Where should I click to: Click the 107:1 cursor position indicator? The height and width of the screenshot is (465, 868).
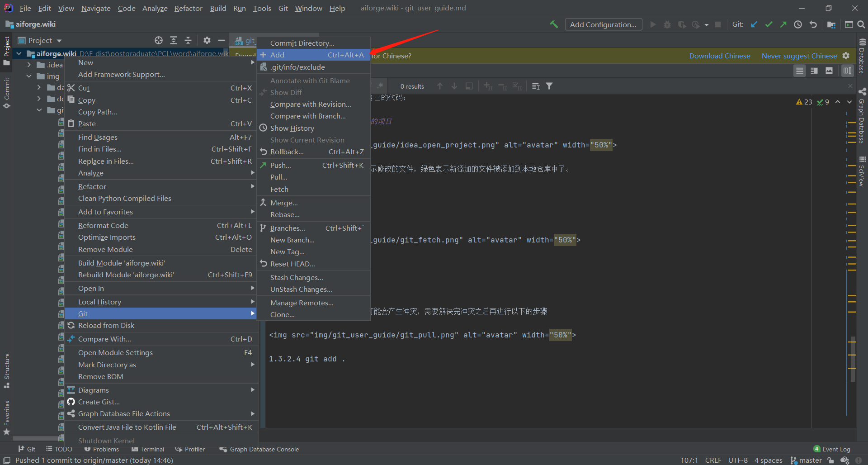click(x=689, y=460)
